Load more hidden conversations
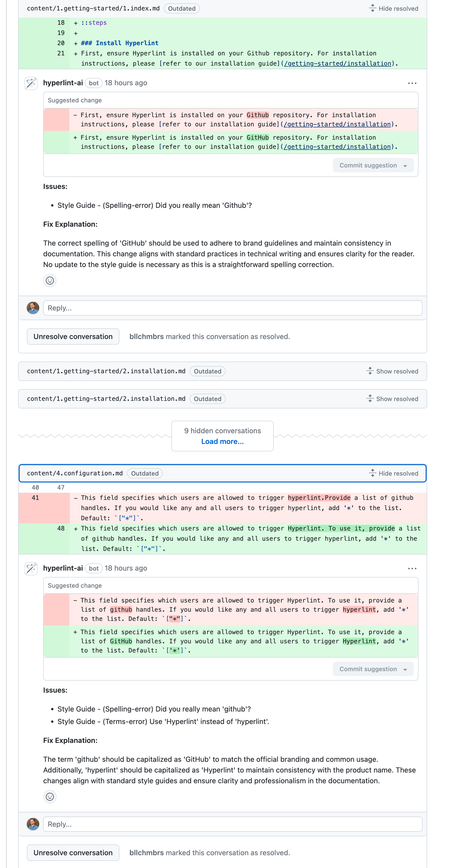Viewport: 455px width, 868px height. (222, 441)
